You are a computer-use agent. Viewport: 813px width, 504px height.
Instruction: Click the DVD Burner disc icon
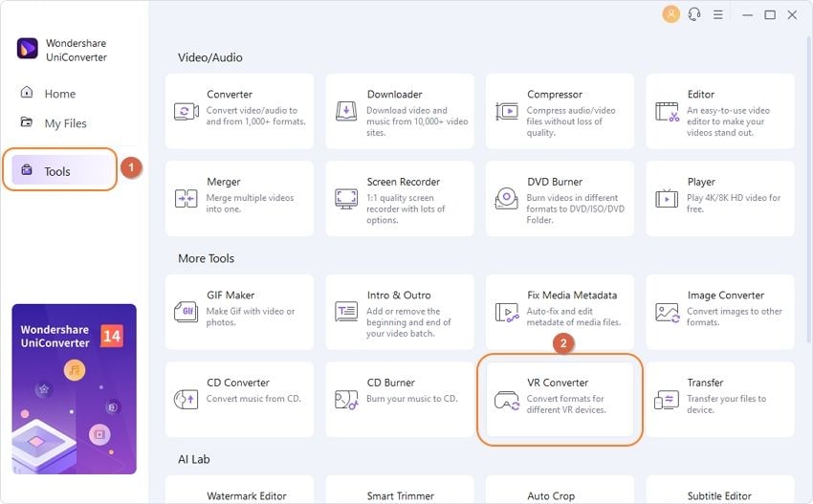pos(506,199)
